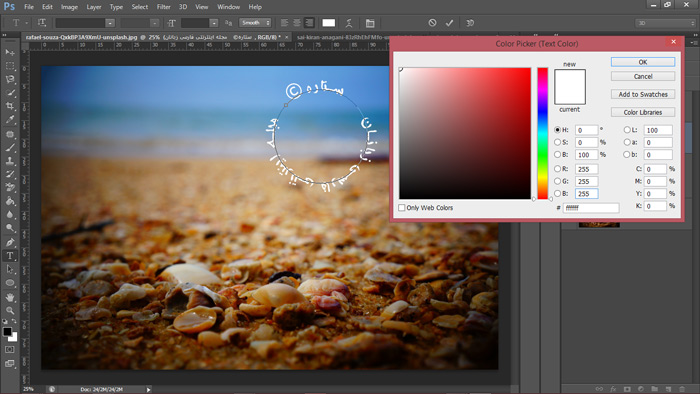Left align text in options bar
Image resolution: width=700 pixels, height=394 pixels.
[x=284, y=23]
